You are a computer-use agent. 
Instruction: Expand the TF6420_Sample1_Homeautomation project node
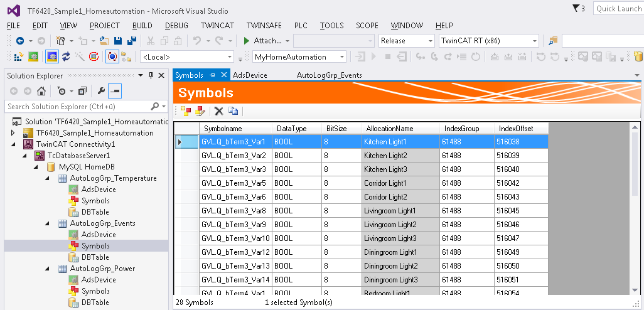13,132
